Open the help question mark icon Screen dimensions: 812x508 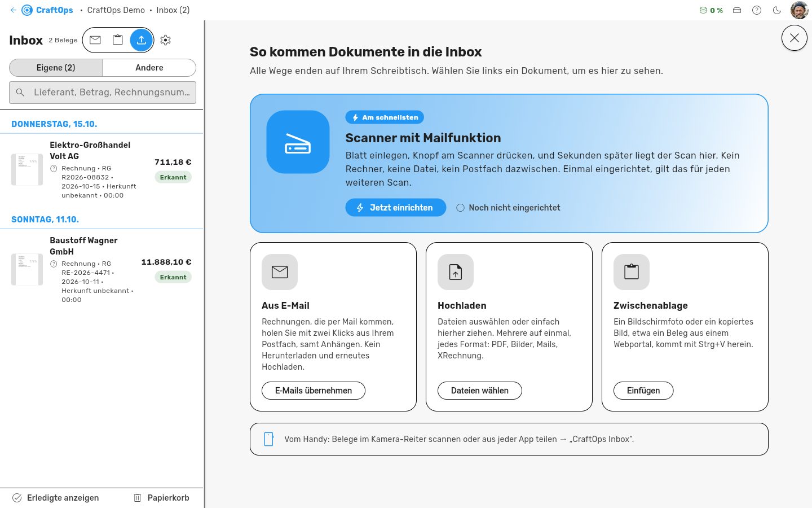click(x=757, y=10)
